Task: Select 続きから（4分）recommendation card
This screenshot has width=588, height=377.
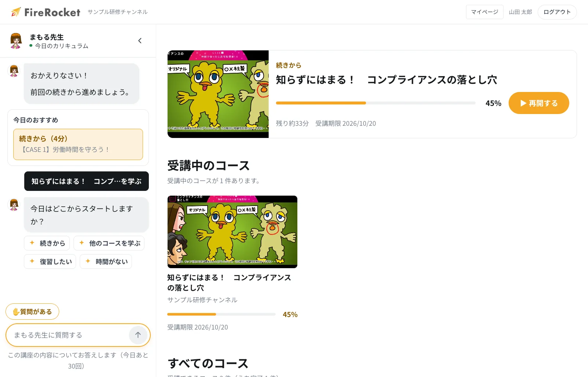Action: click(78, 144)
